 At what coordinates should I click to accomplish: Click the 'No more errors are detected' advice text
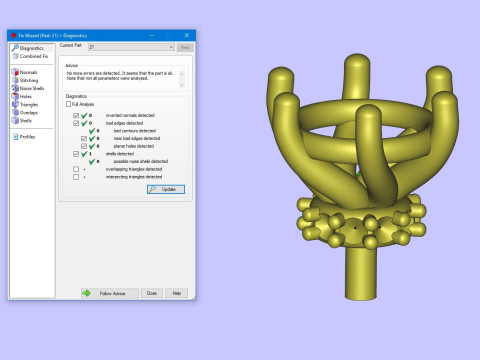[120, 76]
